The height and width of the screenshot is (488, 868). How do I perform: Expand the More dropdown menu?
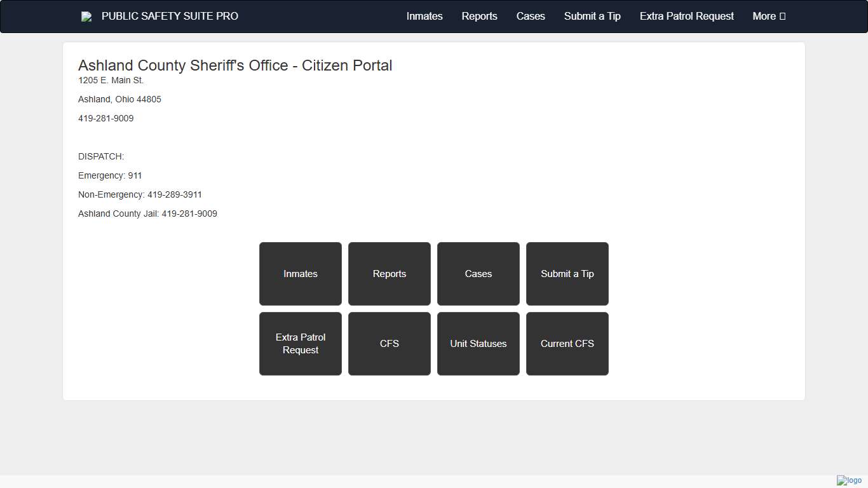coord(769,17)
